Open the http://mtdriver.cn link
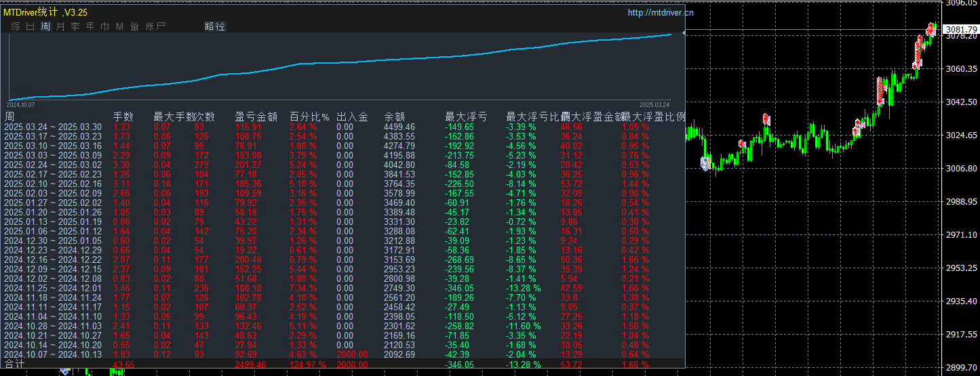Image resolution: width=980 pixels, height=376 pixels. pos(661,12)
